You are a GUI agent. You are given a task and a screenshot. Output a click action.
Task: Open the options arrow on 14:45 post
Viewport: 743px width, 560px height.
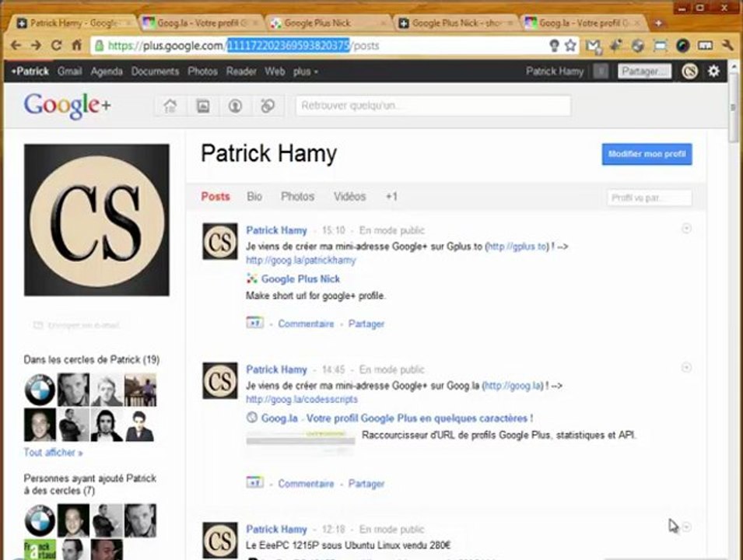coord(686,368)
